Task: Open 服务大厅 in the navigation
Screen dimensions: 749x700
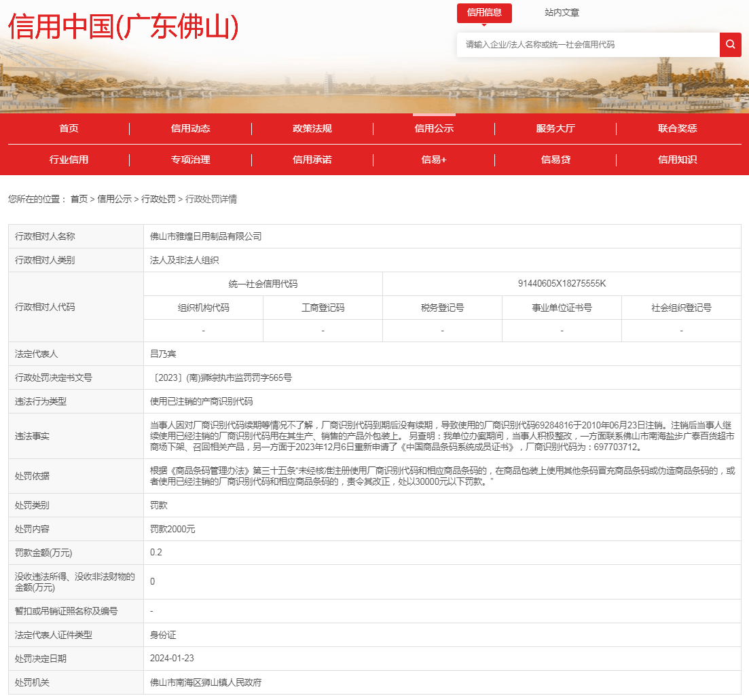Action: pyautogui.click(x=555, y=128)
